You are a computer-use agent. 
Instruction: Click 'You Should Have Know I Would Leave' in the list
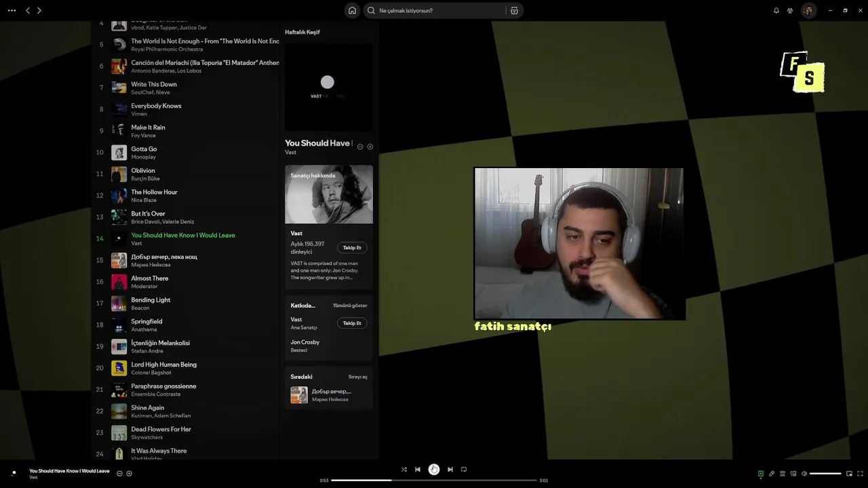183,235
